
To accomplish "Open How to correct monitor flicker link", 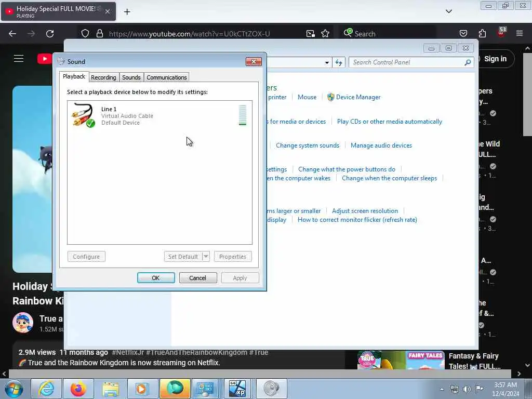I will [357, 220].
